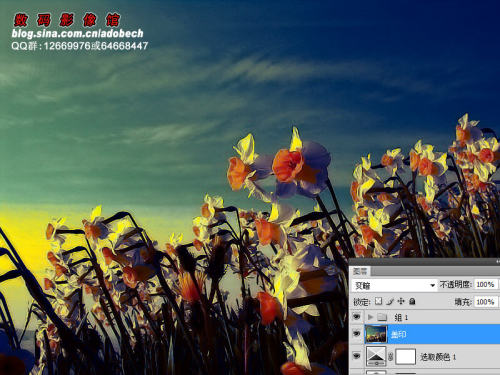Collapse the layers panel via double-arrow icon

coord(498,262)
